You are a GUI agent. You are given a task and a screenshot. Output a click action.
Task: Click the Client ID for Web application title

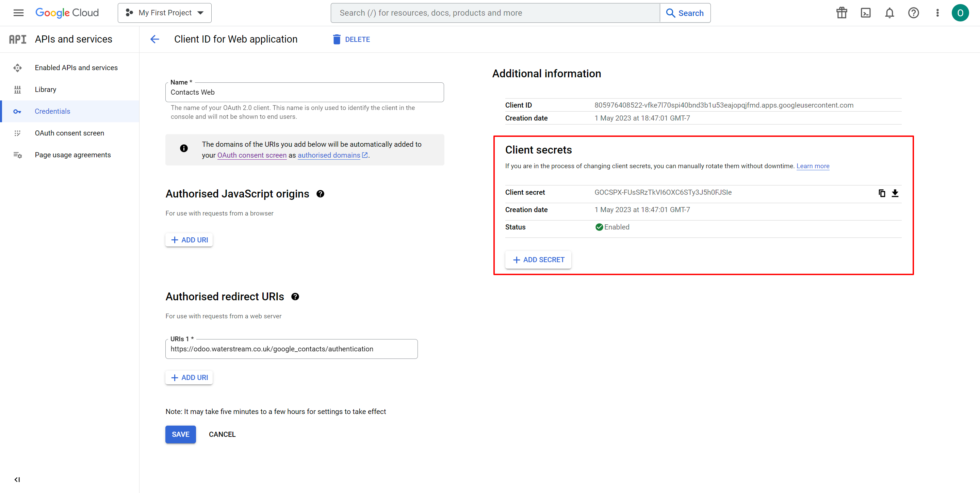point(236,39)
